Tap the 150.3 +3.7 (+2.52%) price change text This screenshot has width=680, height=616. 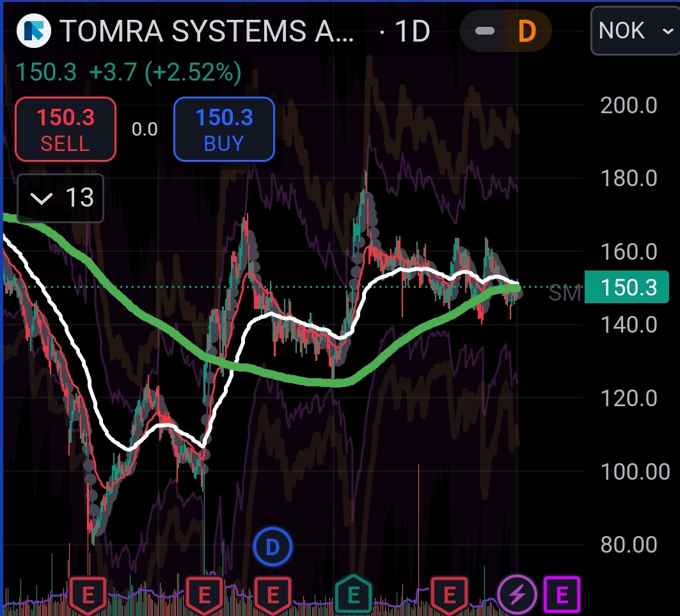[x=129, y=72]
